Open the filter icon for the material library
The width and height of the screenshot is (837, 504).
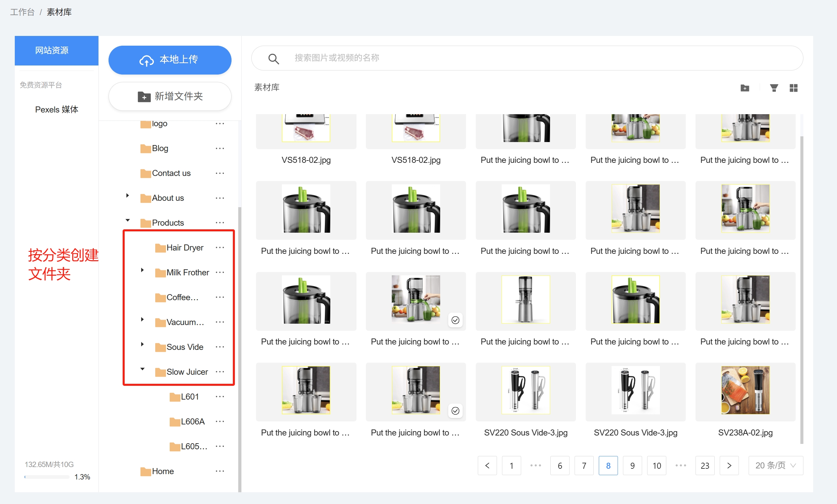point(774,88)
